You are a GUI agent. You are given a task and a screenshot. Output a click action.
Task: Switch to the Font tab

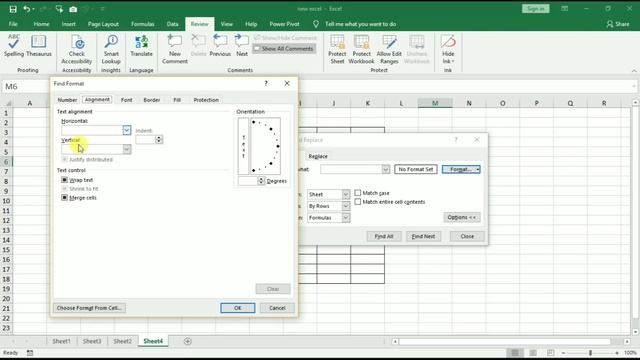(127, 100)
